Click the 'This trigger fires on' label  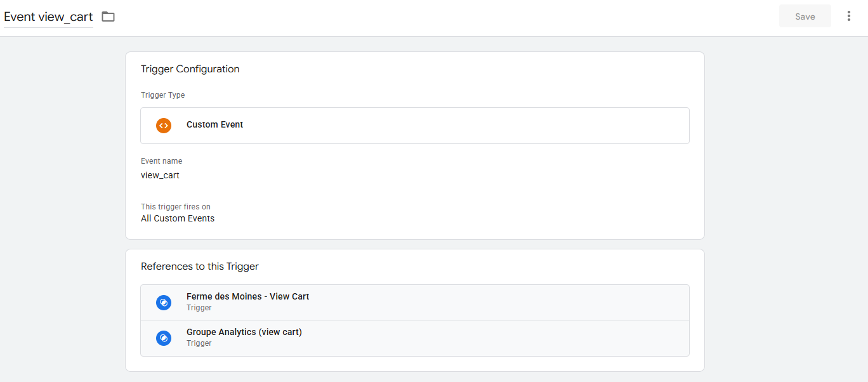[176, 207]
